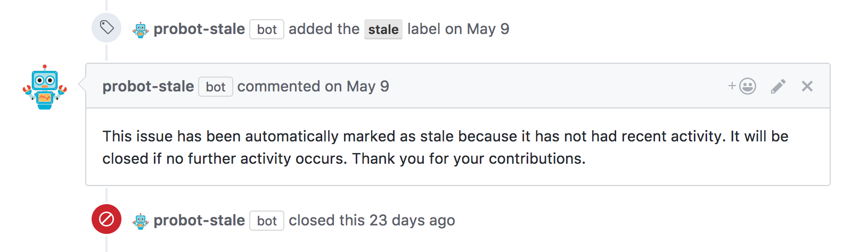
Task: Open the large probot-stale robot avatar
Action: (45, 87)
